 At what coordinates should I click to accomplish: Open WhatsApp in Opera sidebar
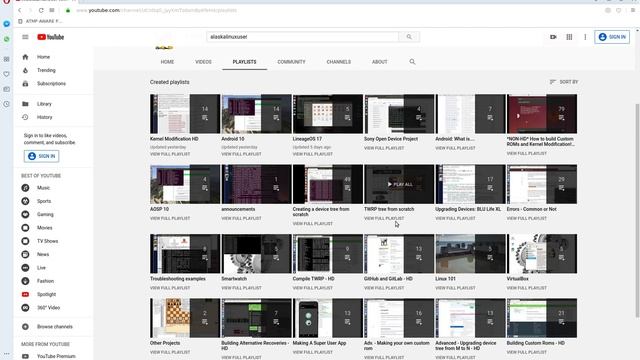(x=7, y=39)
